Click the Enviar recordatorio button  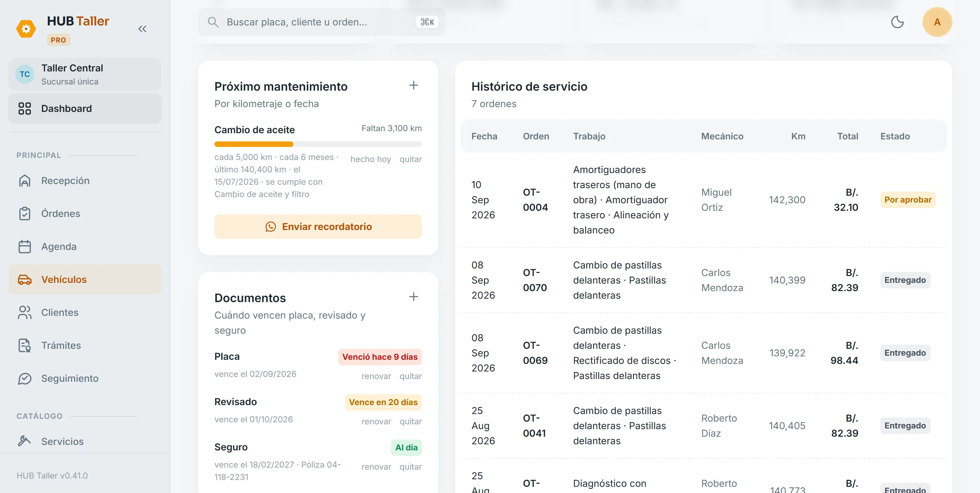[x=318, y=227]
